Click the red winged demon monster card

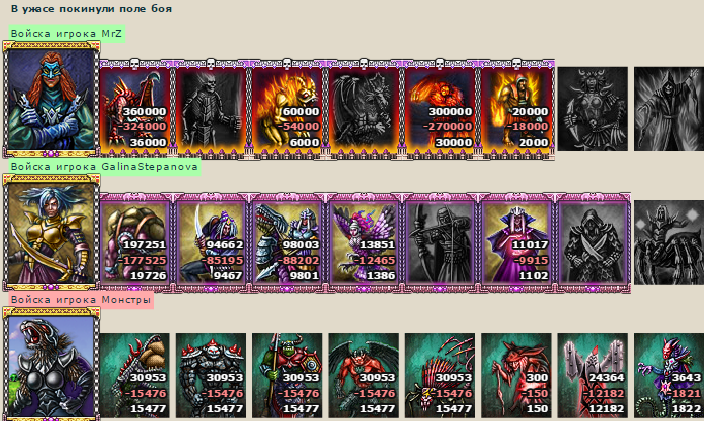click(364, 375)
